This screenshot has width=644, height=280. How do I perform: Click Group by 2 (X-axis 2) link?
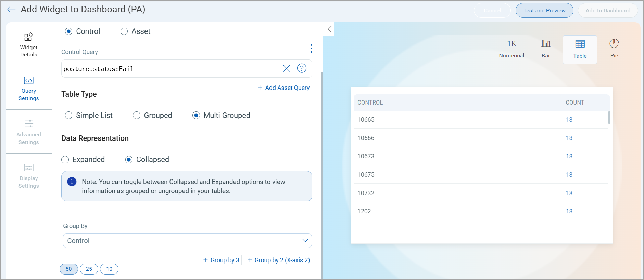[279, 260]
